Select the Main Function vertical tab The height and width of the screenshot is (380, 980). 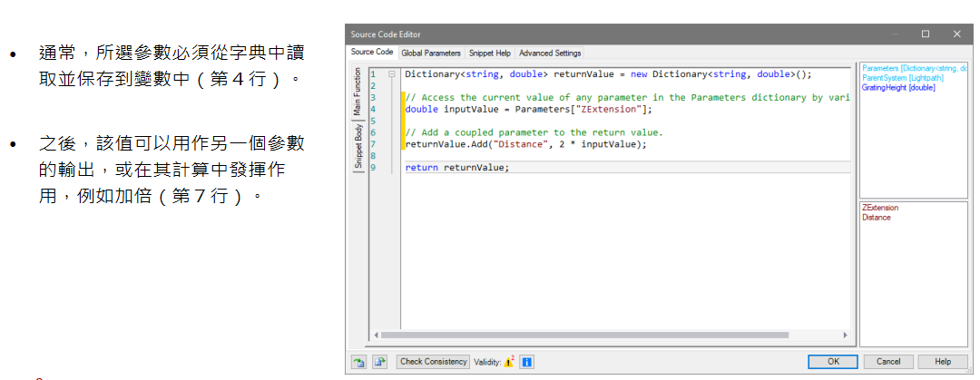tap(358, 92)
